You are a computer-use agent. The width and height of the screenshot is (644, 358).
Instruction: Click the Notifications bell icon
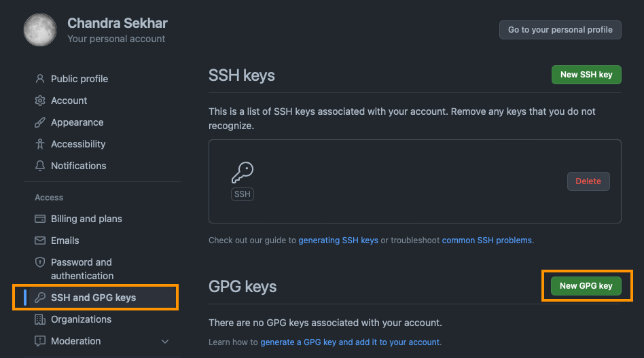point(40,166)
